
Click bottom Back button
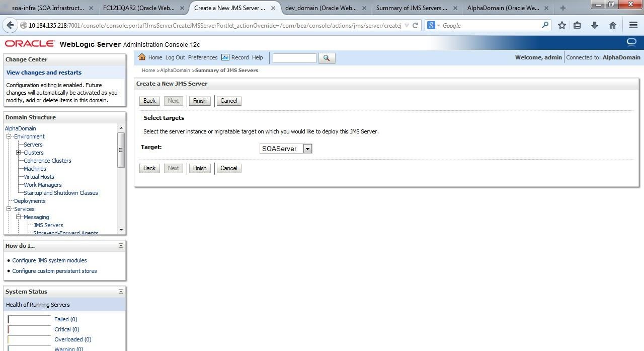coord(149,168)
